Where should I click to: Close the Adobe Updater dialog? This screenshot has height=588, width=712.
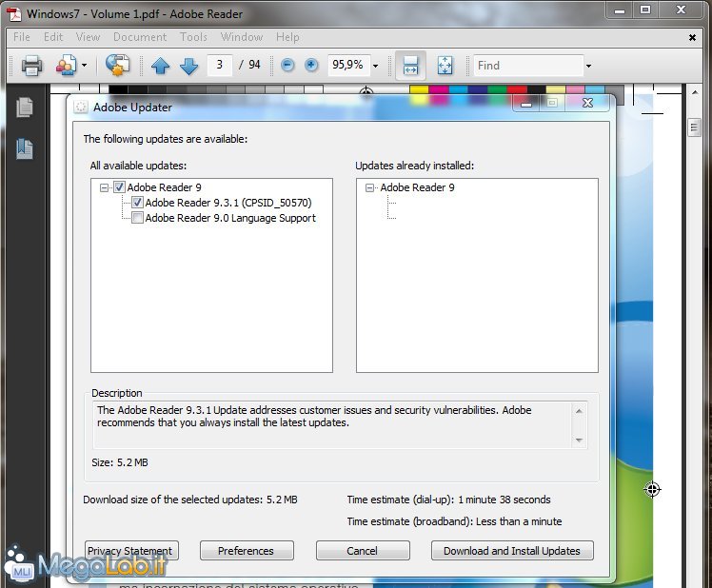click(587, 103)
